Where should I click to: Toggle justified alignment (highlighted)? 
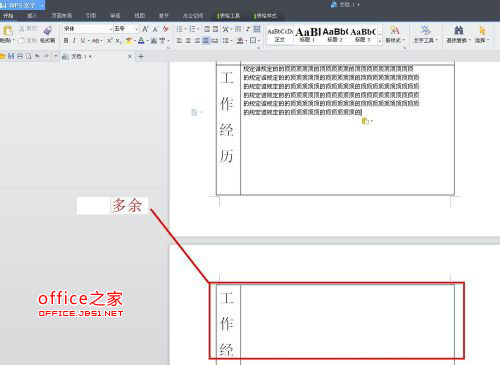click(x=206, y=41)
